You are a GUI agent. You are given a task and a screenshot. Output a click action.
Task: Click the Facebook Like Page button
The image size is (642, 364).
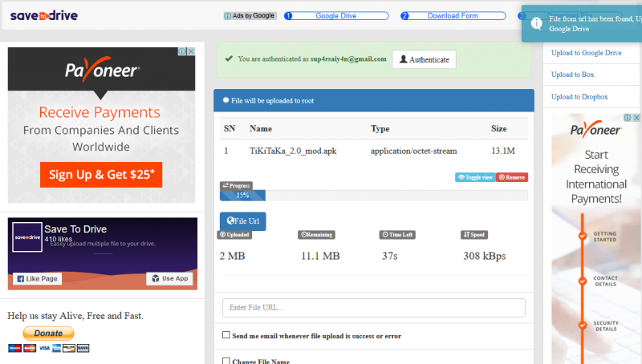tap(37, 278)
